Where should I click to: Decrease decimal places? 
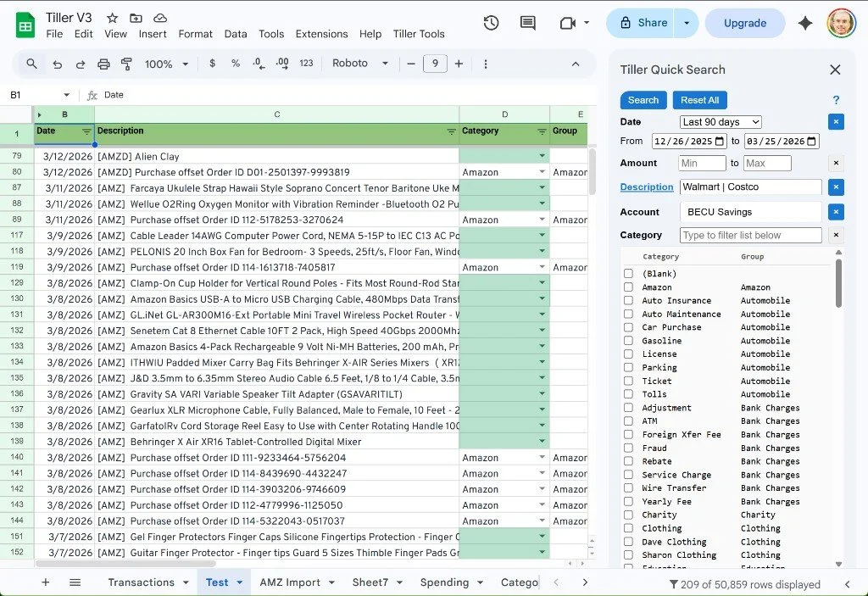[x=259, y=64]
